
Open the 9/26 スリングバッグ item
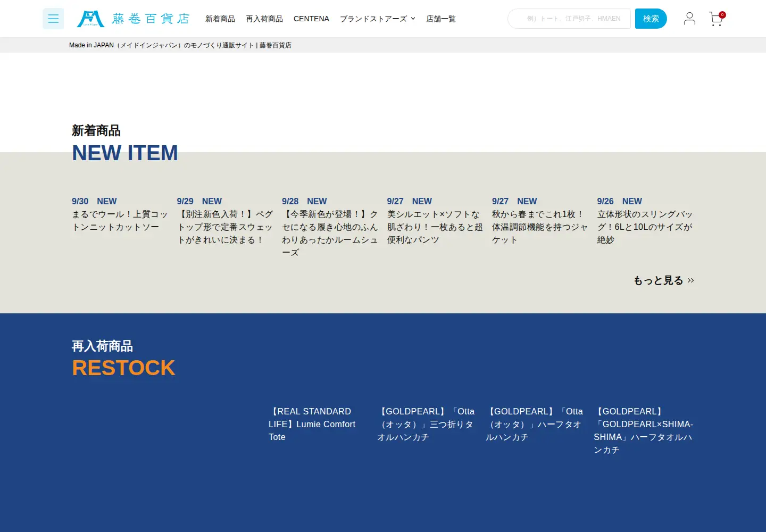point(645,227)
